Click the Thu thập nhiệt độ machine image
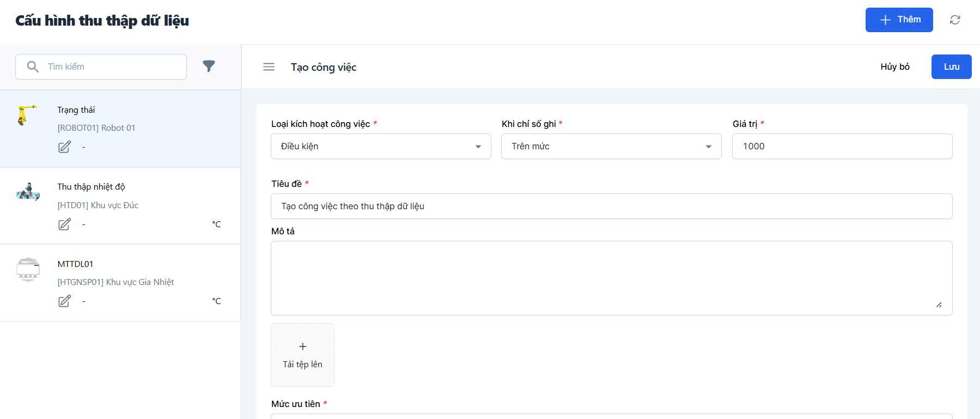 pos(28,192)
